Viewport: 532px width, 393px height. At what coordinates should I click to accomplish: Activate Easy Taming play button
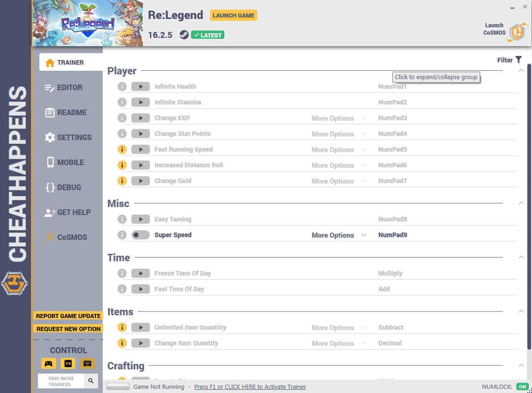point(141,219)
